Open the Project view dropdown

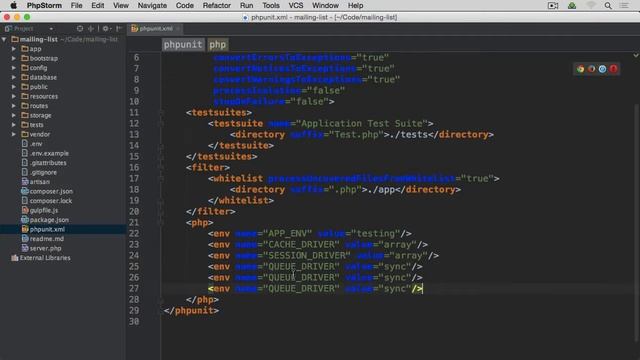coord(51,29)
